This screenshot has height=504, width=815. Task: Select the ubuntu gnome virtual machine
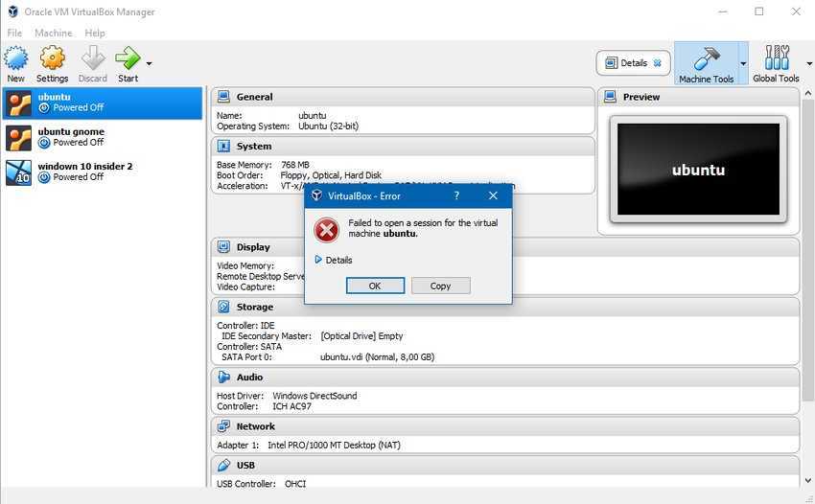[x=71, y=137]
